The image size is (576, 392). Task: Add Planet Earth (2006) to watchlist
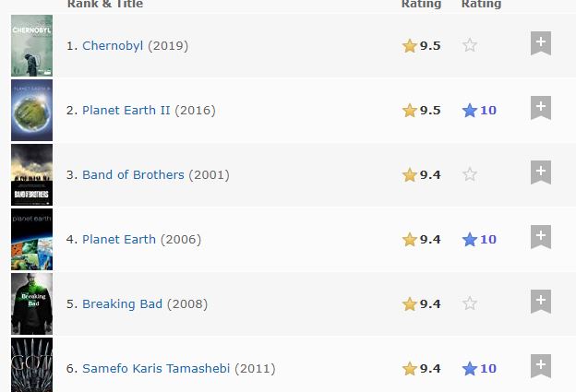coord(541,238)
